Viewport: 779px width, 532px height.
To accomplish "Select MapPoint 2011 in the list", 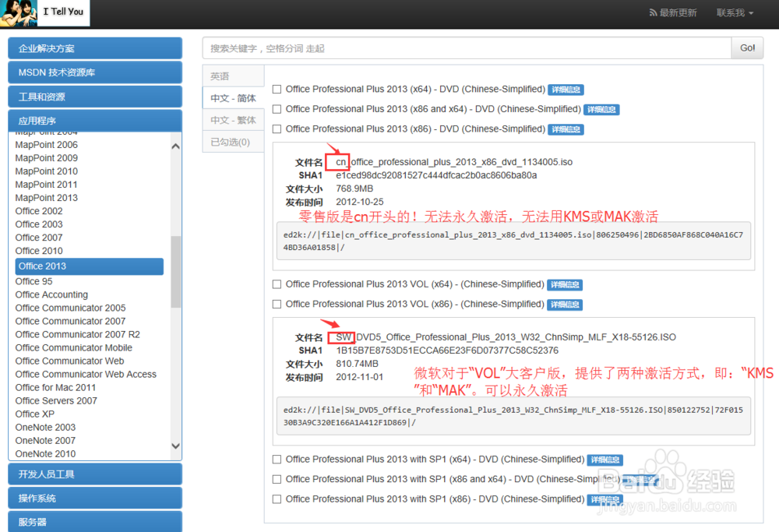I will click(x=46, y=185).
